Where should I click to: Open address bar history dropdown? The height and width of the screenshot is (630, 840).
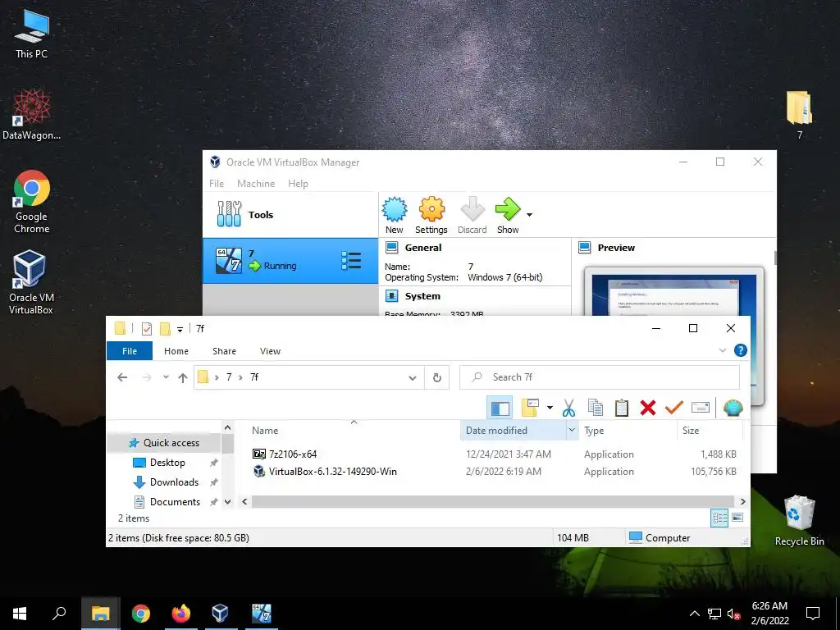pyautogui.click(x=413, y=377)
